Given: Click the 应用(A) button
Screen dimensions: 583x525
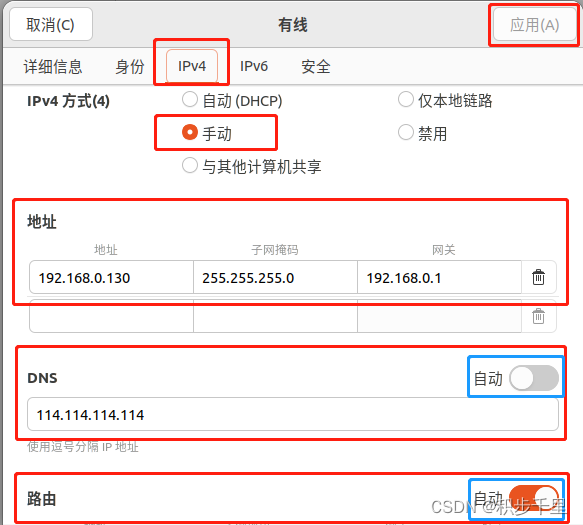Looking at the screenshot, I should [534, 25].
